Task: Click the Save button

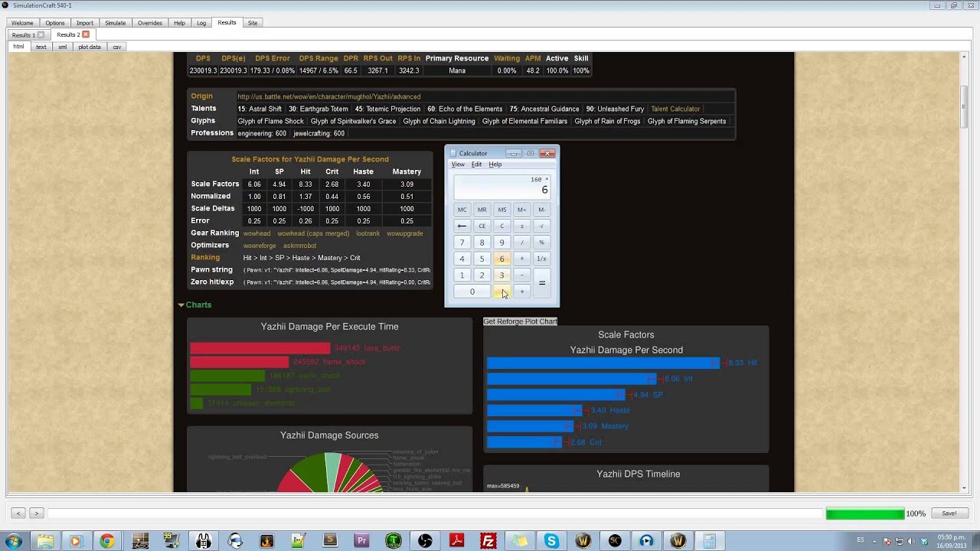Action: pyautogui.click(x=949, y=514)
